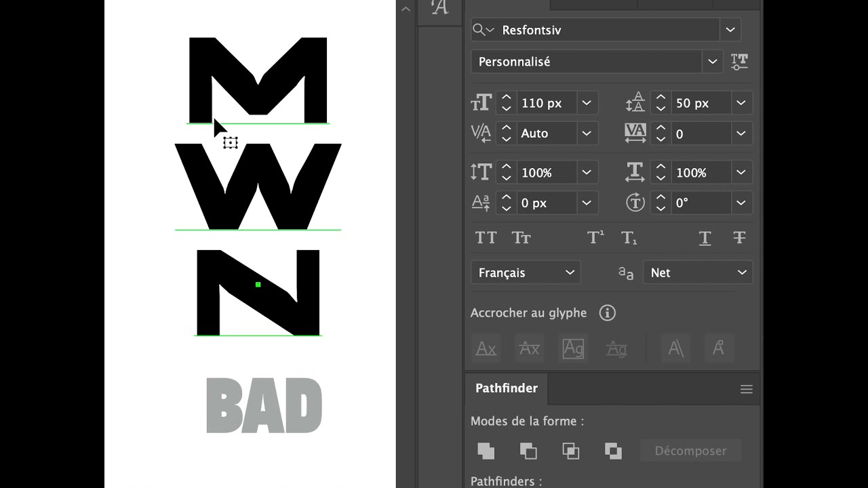Click the vertical scale icon
This screenshot has height=488, width=868.
[x=481, y=173]
